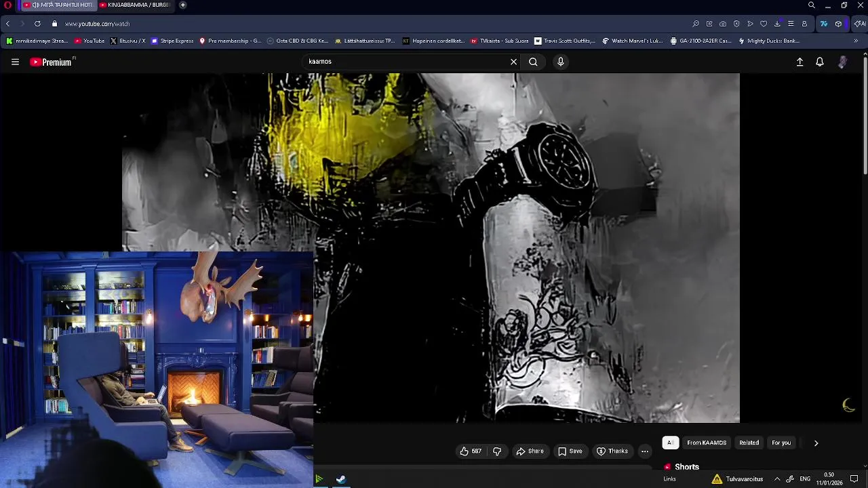868x488 pixels.
Task: Expand the hidden bookmarks overflow chevron
Action: click(856, 41)
